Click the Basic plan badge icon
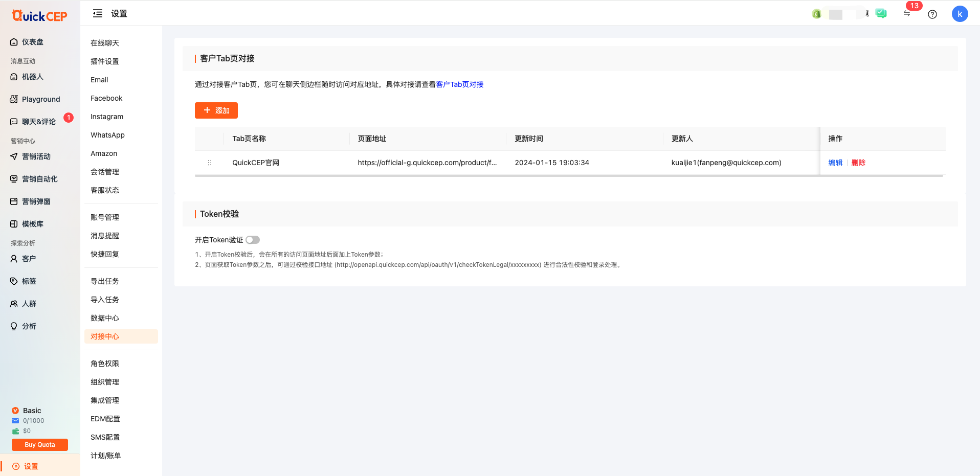Image resolution: width=980 pixels, height=476 pixels. (15, 411)
